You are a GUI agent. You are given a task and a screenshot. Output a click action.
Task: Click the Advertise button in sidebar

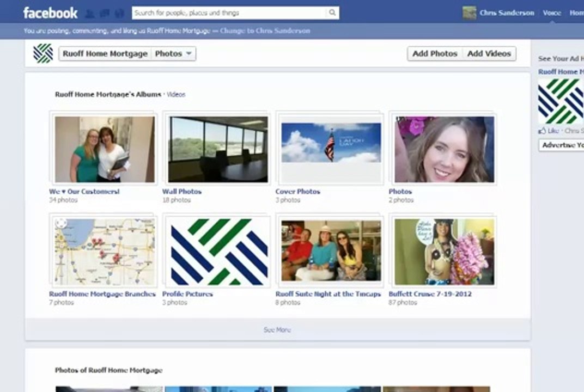click(562, 145)
